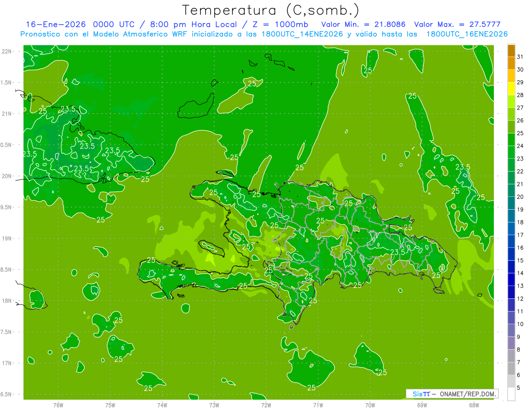Click the legend scale value "5"
Viewport: 532px width, 411px height.
pos(519,388)
